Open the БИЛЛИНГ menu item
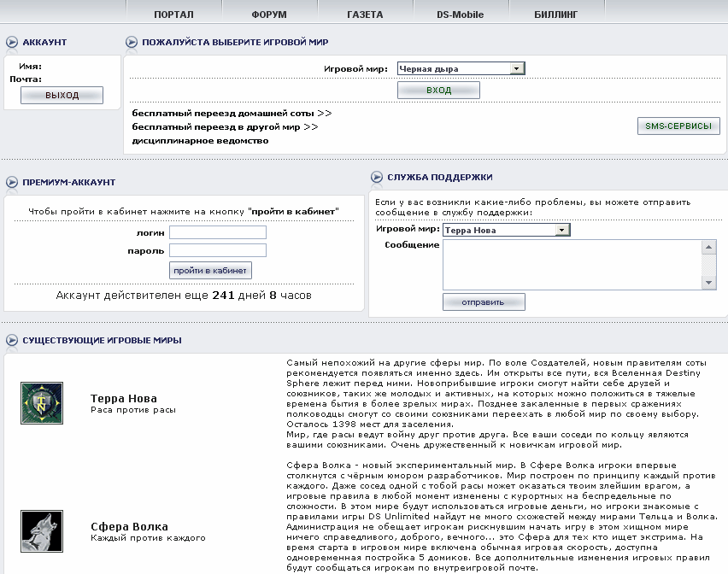728x574 pixels. [x=555, y=15]
